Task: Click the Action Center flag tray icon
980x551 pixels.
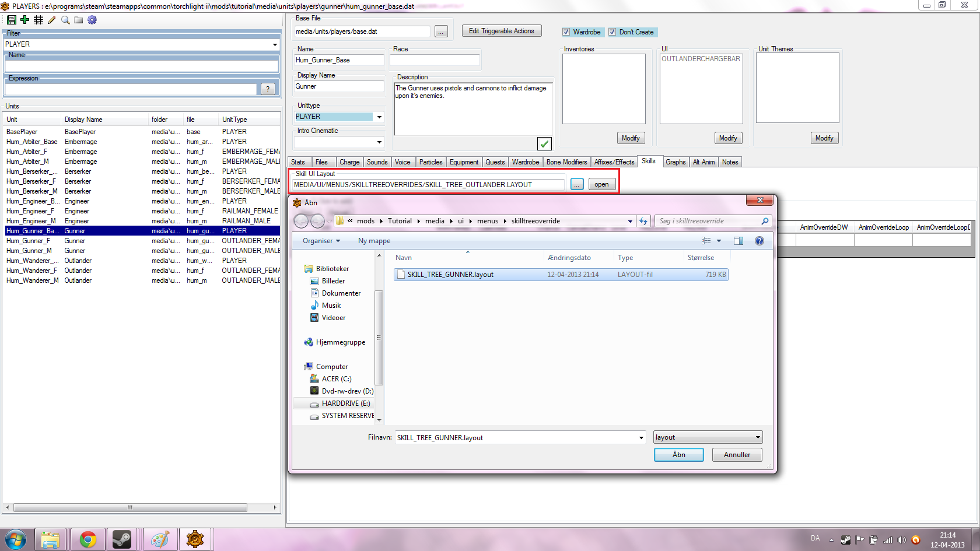Action: coord(860,540)
